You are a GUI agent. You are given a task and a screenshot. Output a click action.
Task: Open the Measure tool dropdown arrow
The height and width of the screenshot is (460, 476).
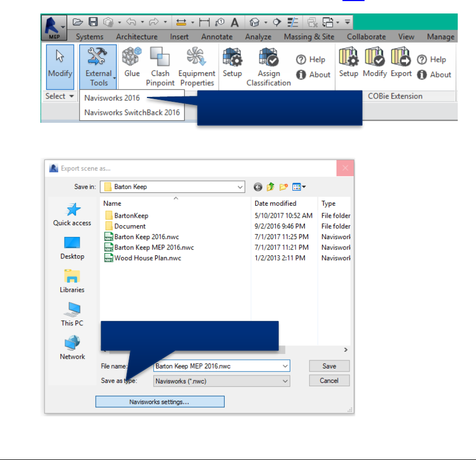(192, 22)
